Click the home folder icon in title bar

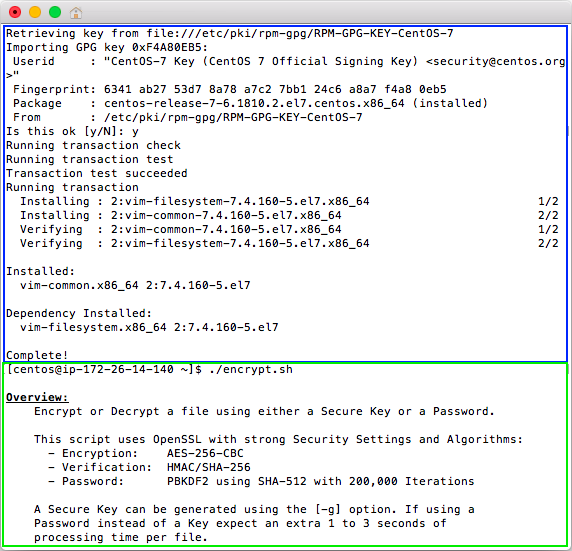click(76, 13)
